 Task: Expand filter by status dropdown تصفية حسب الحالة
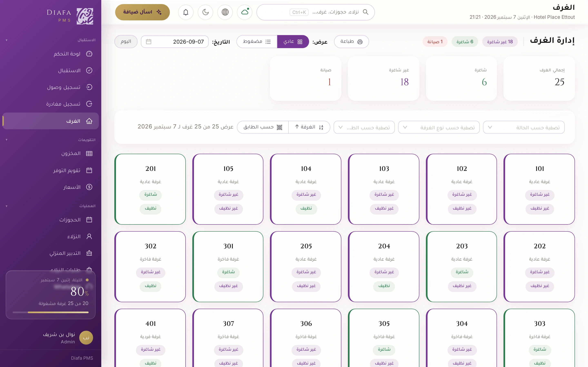click(x=524, y=127)
